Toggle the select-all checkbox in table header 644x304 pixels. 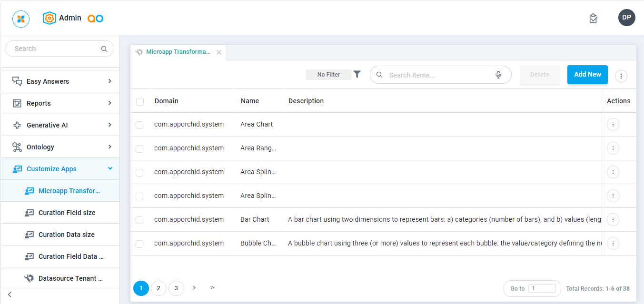click(x=140, y=101)
